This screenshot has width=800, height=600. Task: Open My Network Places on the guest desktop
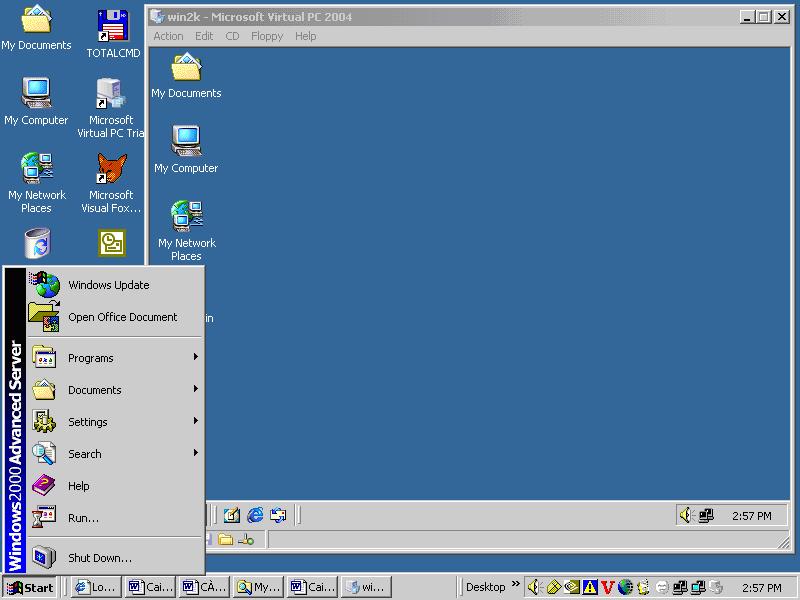185,215
